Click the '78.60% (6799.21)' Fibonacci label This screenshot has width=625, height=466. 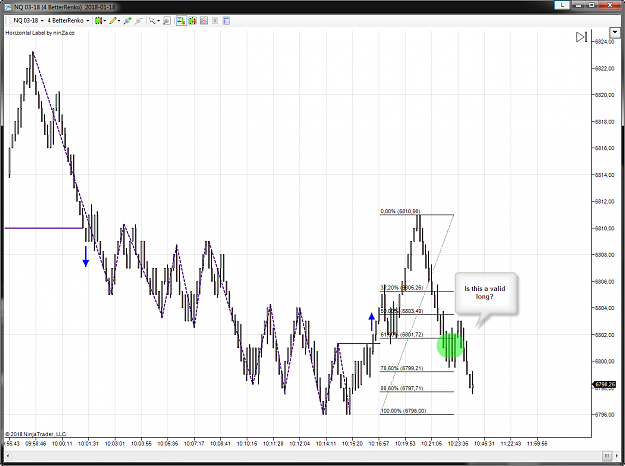tap(402, 368)
